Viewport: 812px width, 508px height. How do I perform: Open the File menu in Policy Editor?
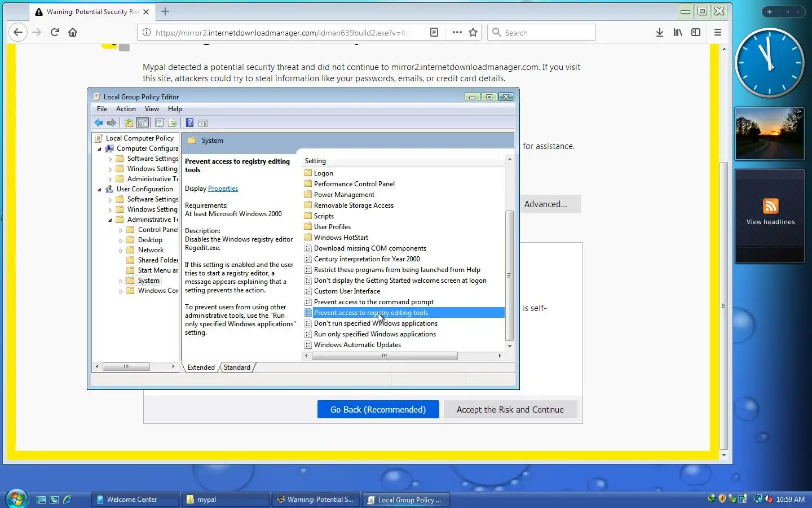tap(102, 109)
